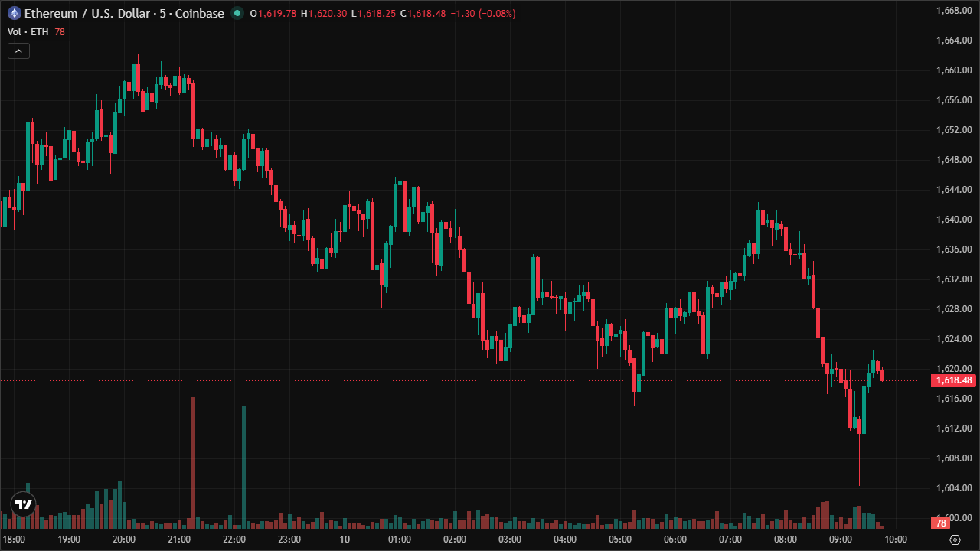Click the 1,644.00 price scale label
This screenshot has width=980, height=551.
tap(954, 189)
